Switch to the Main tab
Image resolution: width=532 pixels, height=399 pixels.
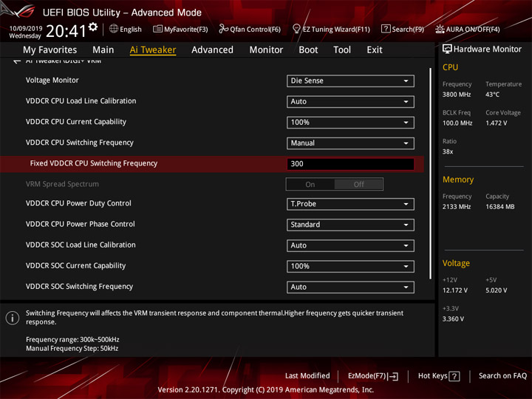coord(103,50)
